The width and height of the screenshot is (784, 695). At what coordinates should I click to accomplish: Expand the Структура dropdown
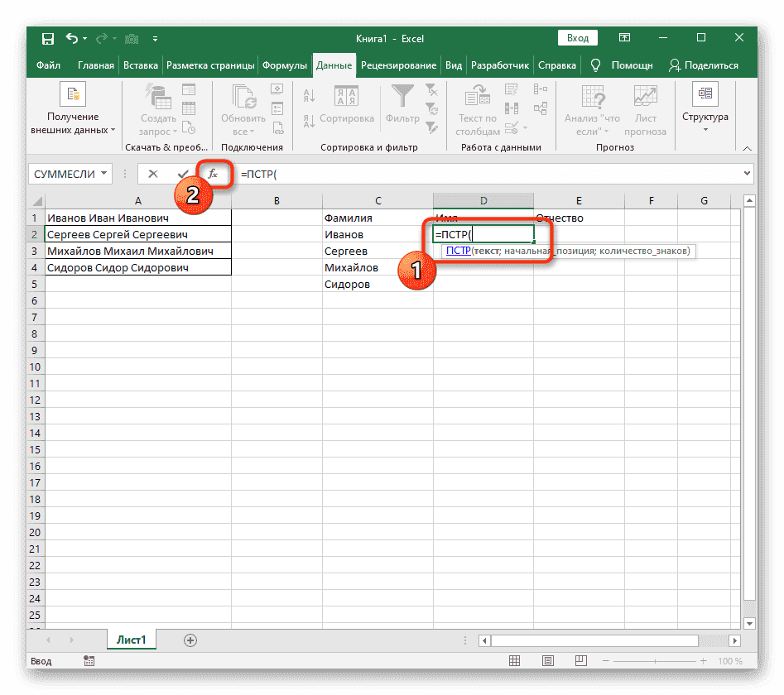coord(705,128)
